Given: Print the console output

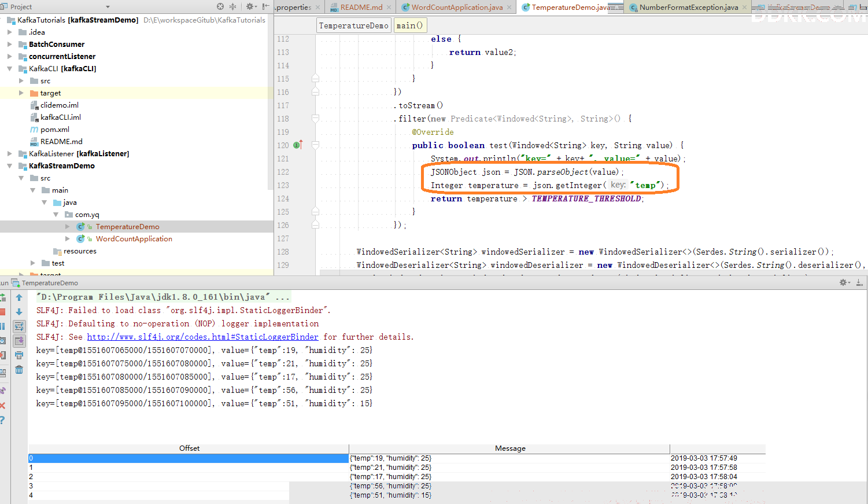Looking at the screenshot, I should [x=19, y=355].
